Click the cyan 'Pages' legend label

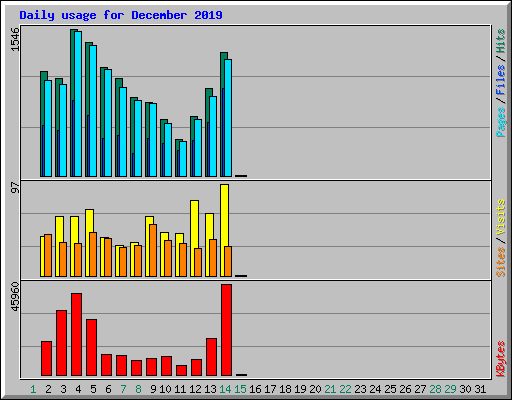(500, 122)
